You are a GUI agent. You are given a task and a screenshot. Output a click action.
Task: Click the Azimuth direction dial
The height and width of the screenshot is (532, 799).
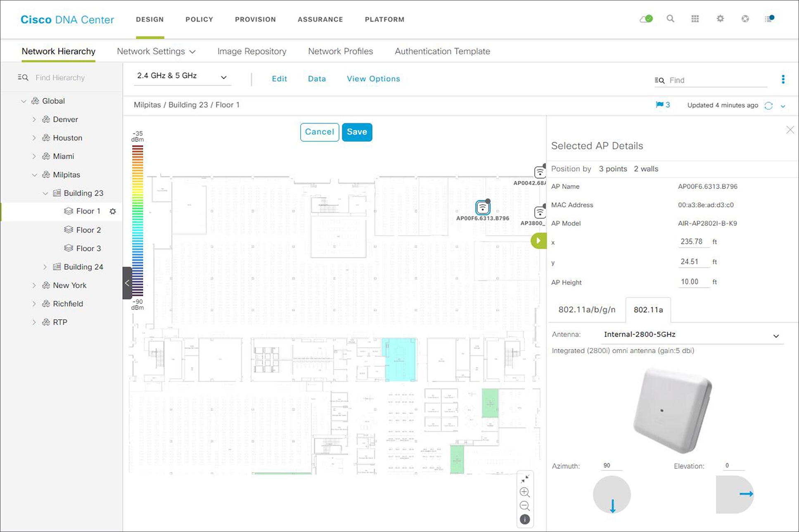612,495
